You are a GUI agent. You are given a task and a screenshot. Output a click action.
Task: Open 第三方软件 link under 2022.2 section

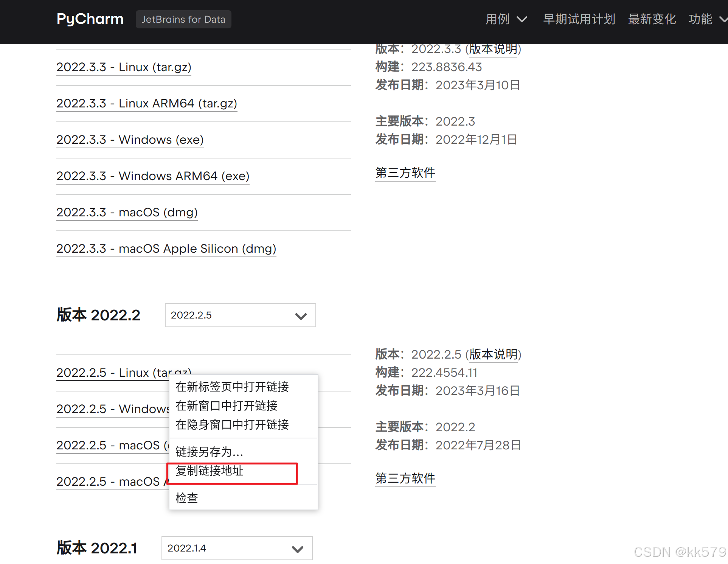point(405,479)
